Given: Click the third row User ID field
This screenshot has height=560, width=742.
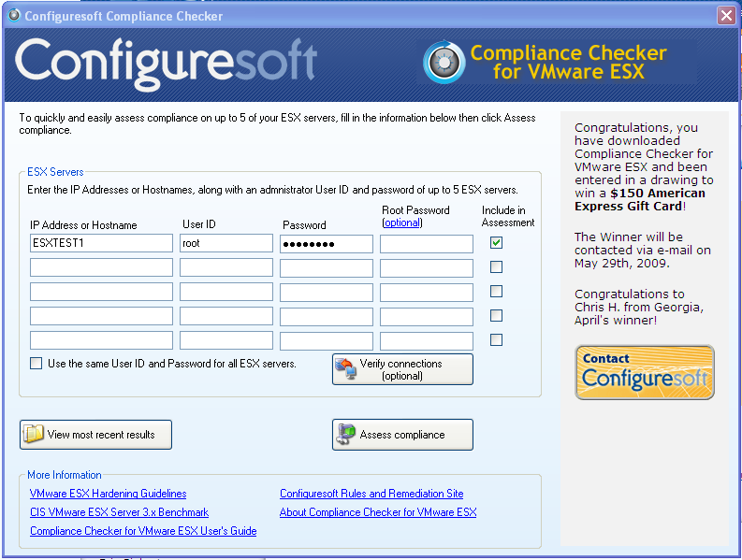Looking at the screenshot, I should 226,292.
